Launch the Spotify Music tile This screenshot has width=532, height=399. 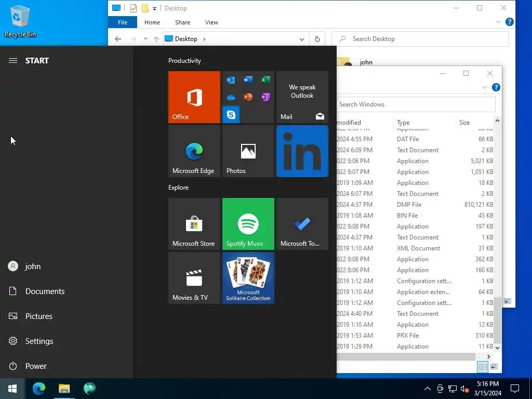click(248, 224)
